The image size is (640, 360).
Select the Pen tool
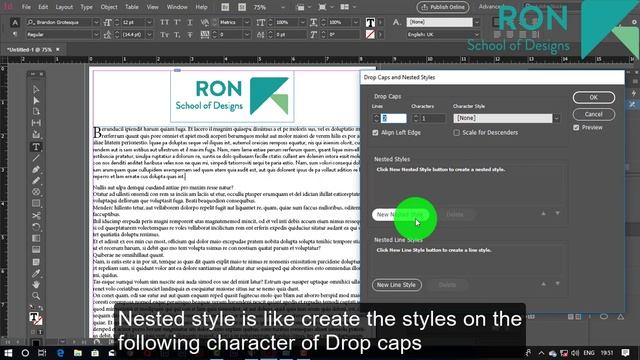[x=36, y=169]
